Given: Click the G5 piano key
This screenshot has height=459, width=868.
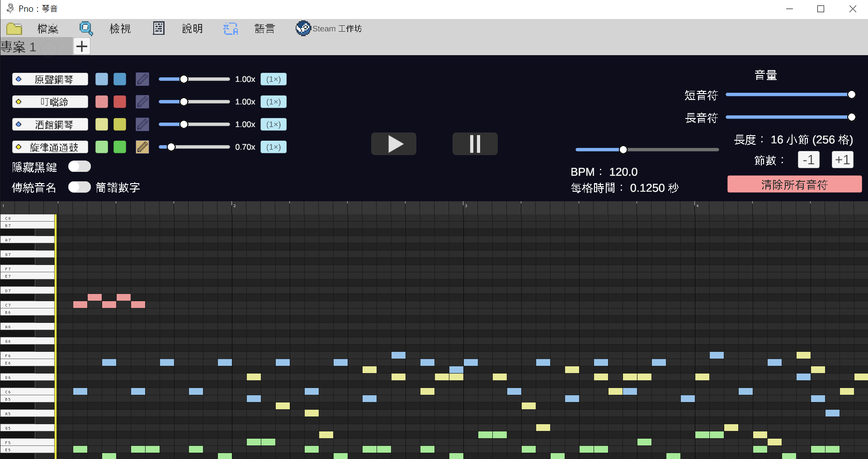Looking at the screenshot, I should (27, 428).
